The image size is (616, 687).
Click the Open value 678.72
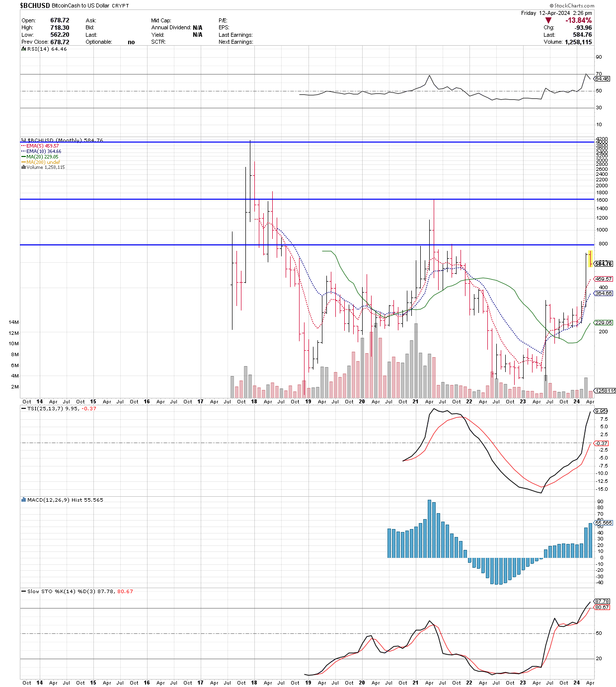60,20
